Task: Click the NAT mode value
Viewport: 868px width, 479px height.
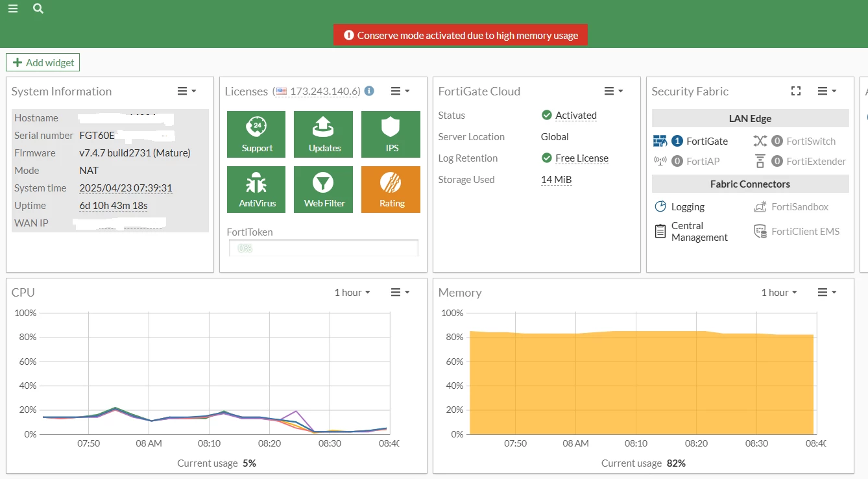Action: (89, 171)
